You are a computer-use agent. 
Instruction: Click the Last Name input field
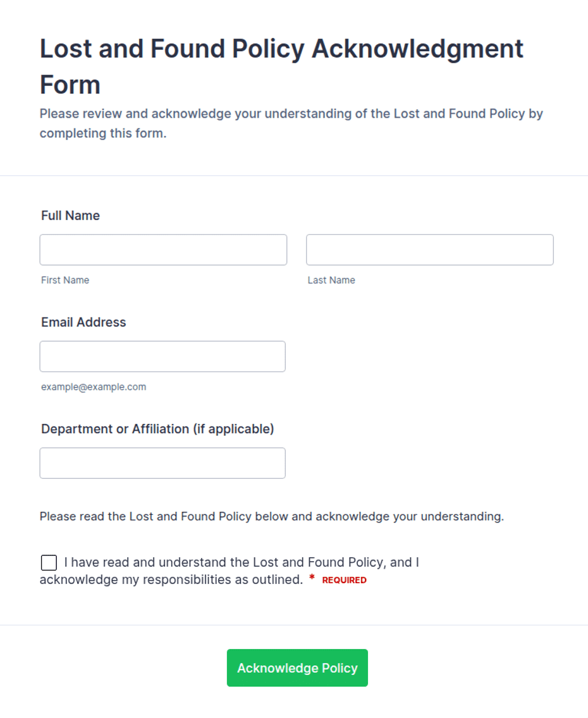pos(430,249)
